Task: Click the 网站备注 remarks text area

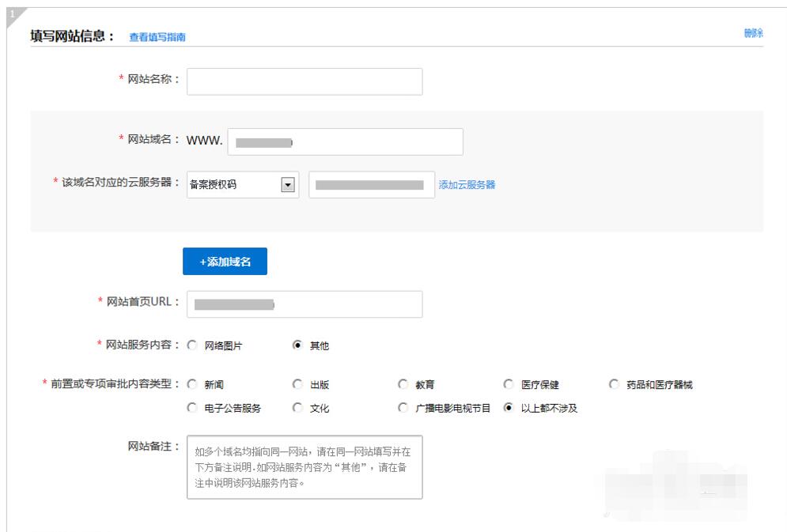Action: point(305,466)
